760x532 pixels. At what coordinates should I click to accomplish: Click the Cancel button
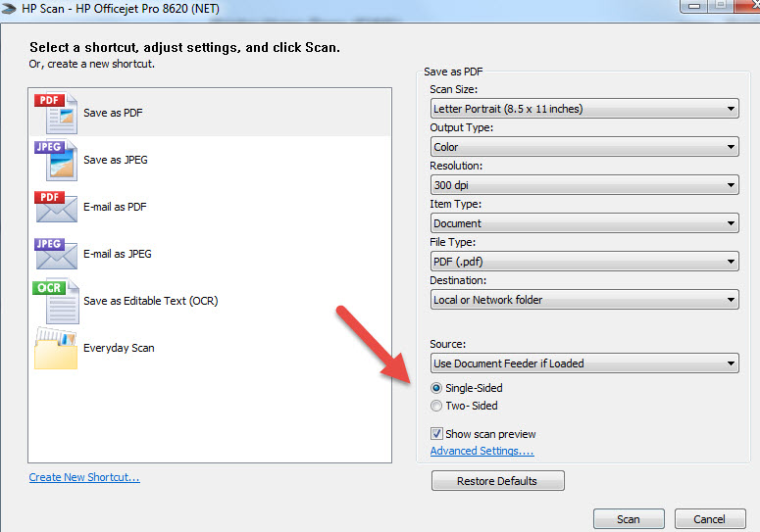[x=710, y=519]
